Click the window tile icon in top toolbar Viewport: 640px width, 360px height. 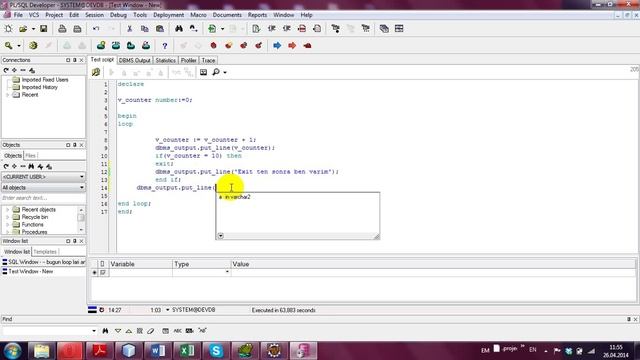pyautogui.click(x=399, y=29)
